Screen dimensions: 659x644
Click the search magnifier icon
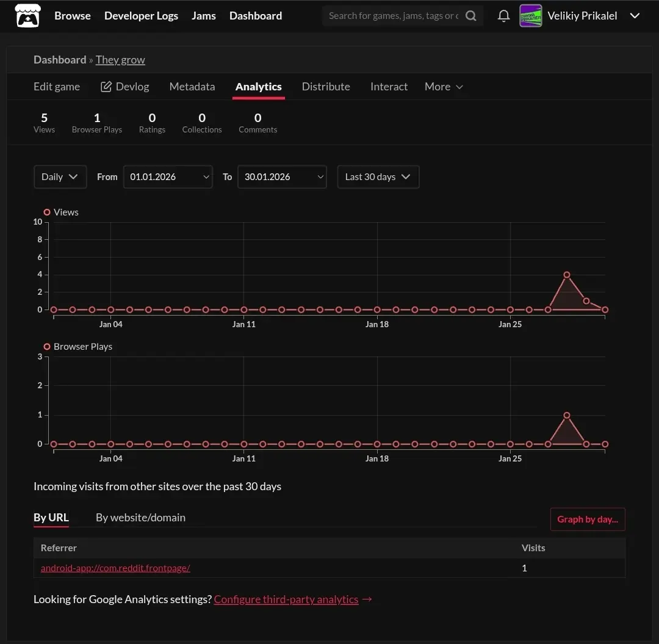471,16
